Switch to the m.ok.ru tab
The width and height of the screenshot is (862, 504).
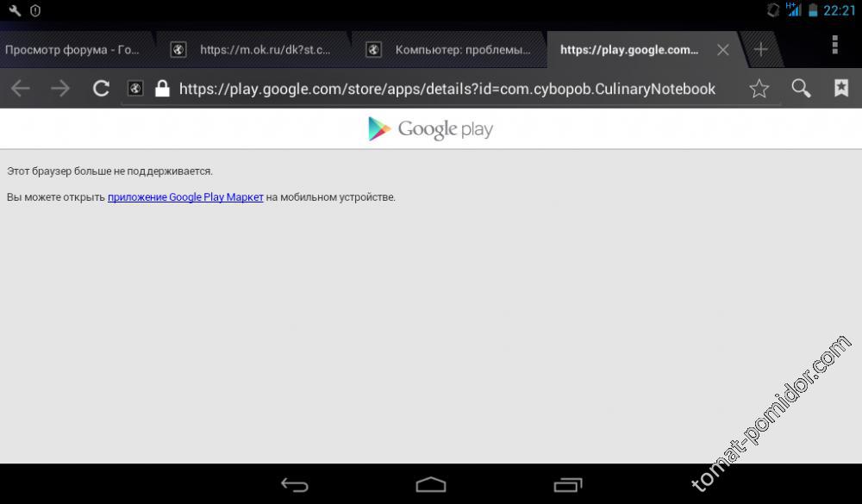[254, 49]
